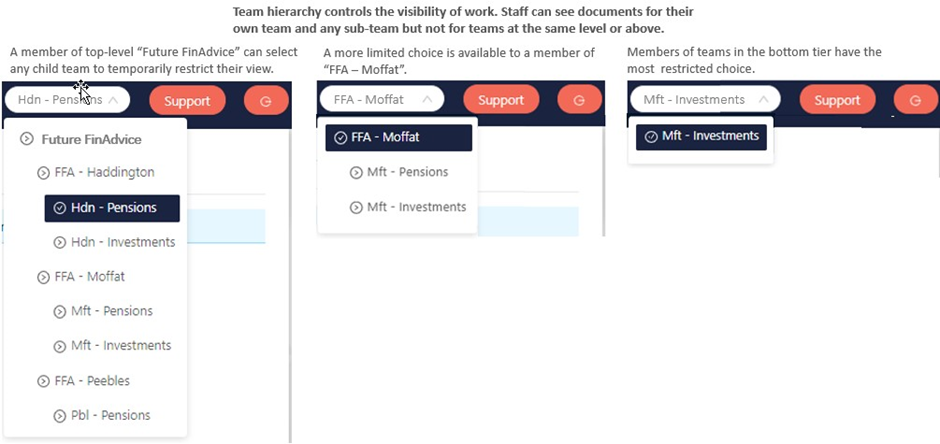Click the logout icon in the right header
The image size is (940, 444).
(915, 100)
